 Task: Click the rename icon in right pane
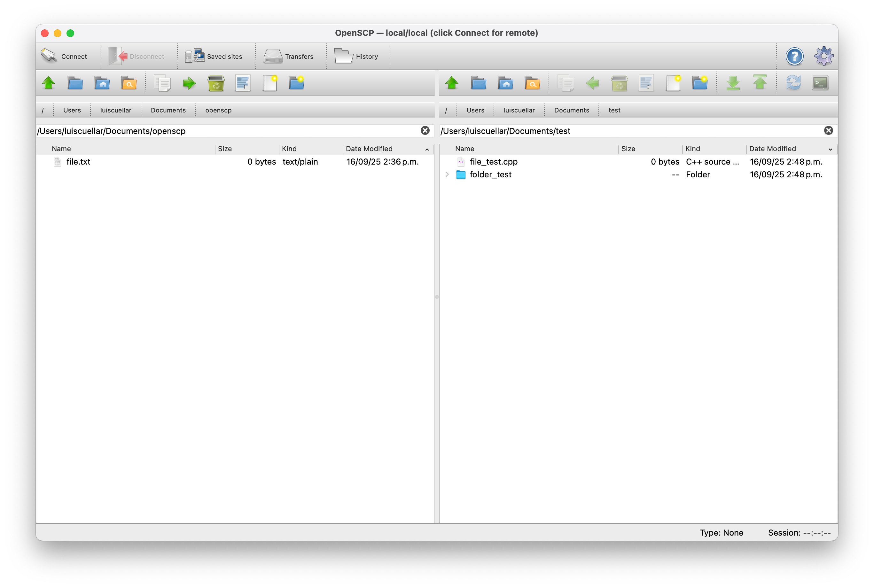646,83
